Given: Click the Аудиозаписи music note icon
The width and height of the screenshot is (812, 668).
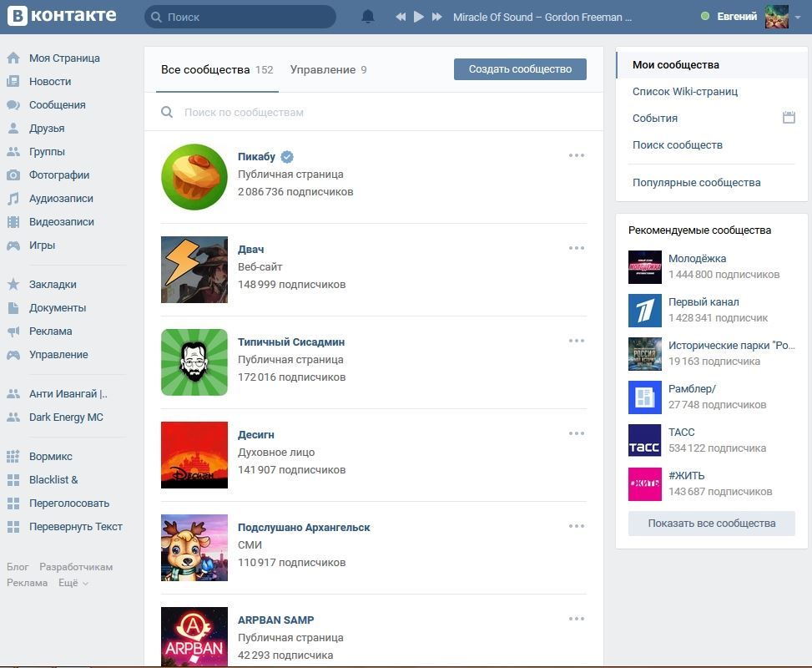Looking at the screenshot, I should 13,199.
